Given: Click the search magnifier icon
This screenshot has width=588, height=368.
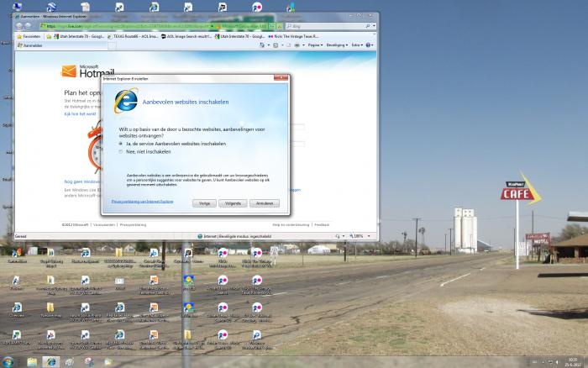Looking at the screenshot, I should click(368, 26).
